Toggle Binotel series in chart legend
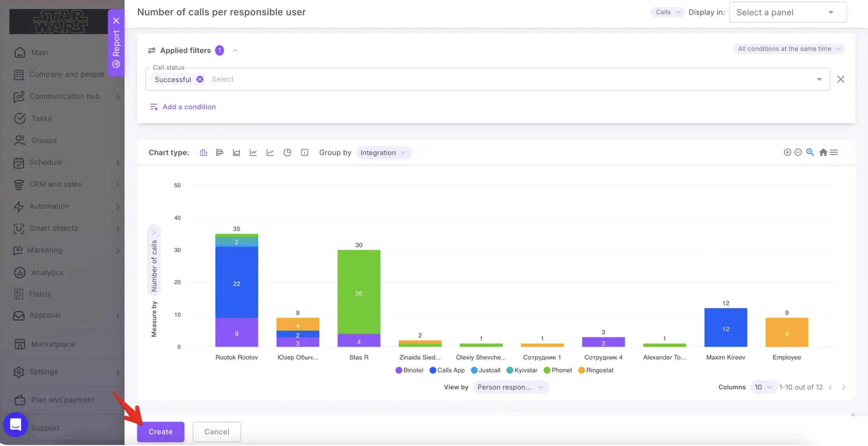 pos(409,370)
